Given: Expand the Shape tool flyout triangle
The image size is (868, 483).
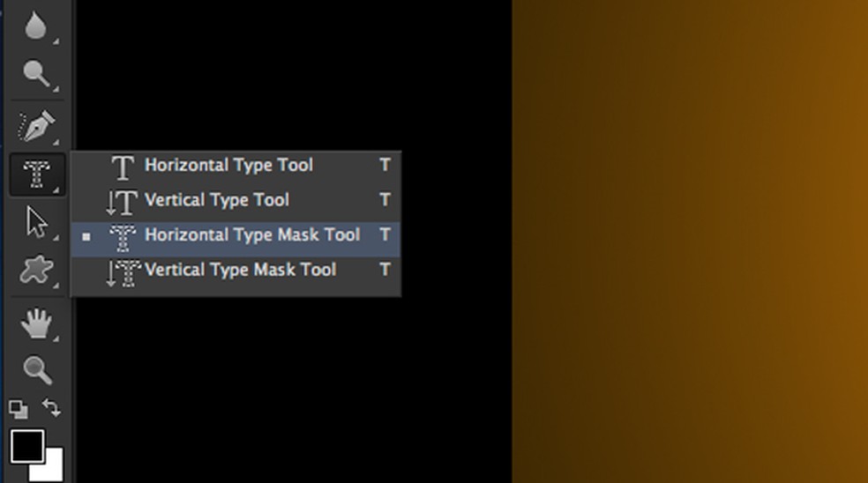Looking at the screenshot, I should [x=56, y=286].
